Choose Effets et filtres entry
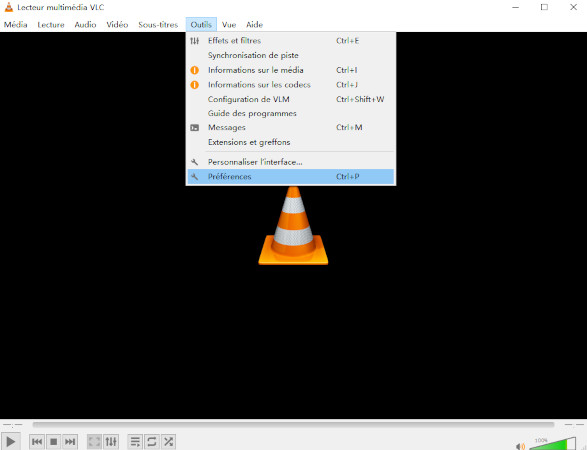This screenshot has height=450, width=587. point(291,41)
